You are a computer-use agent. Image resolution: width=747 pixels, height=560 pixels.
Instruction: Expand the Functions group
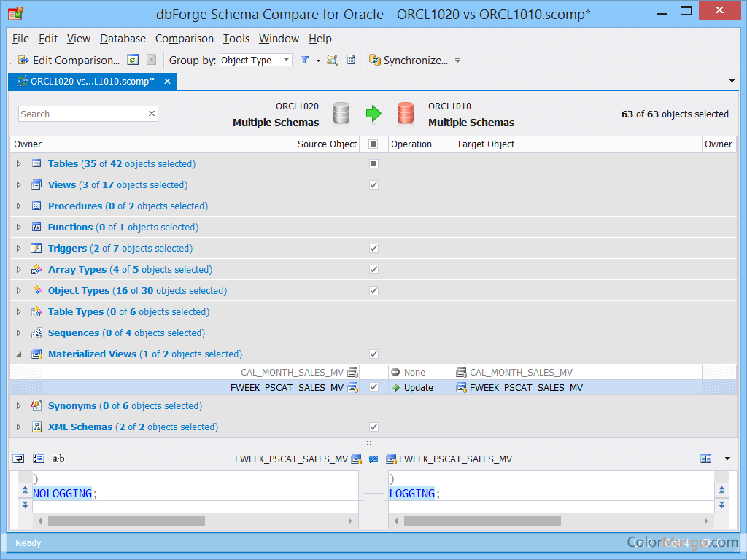coord(18,227)
